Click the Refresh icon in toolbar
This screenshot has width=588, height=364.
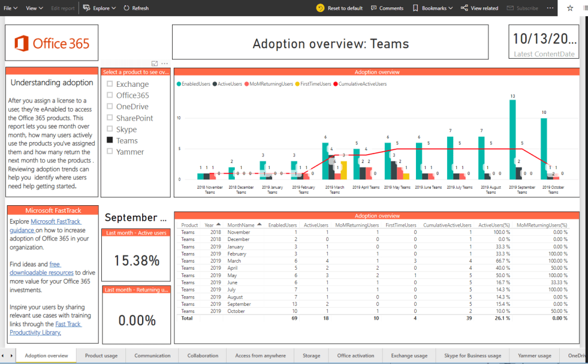[x=126, y=8]
